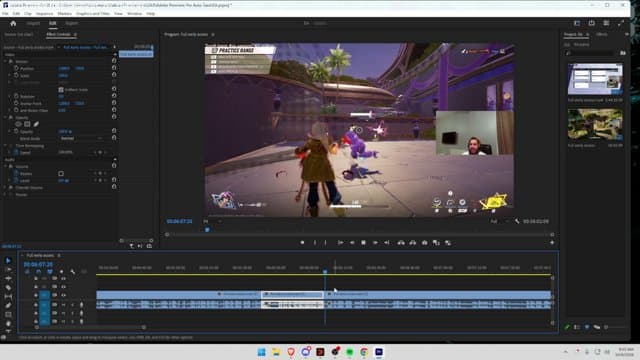Image resolution: width=640 pixels, height=360 pixels.
Task: Select the Pen tool in tools panel
Action: coord(8,305)
